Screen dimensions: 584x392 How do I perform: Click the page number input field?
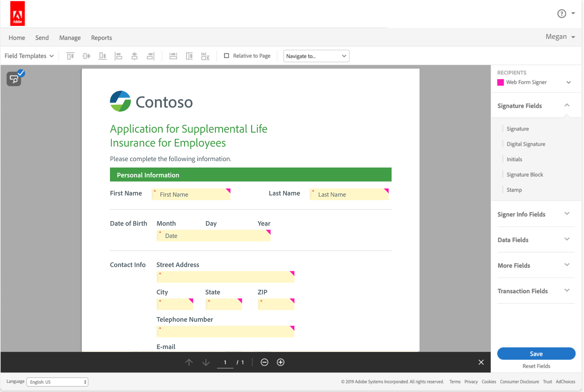point(225,362)
